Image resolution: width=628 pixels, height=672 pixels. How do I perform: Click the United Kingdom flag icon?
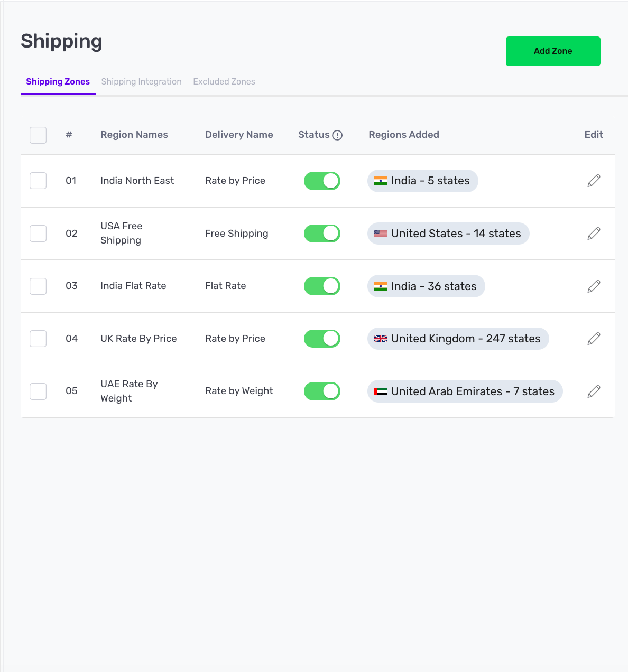[x=381, y=339]
